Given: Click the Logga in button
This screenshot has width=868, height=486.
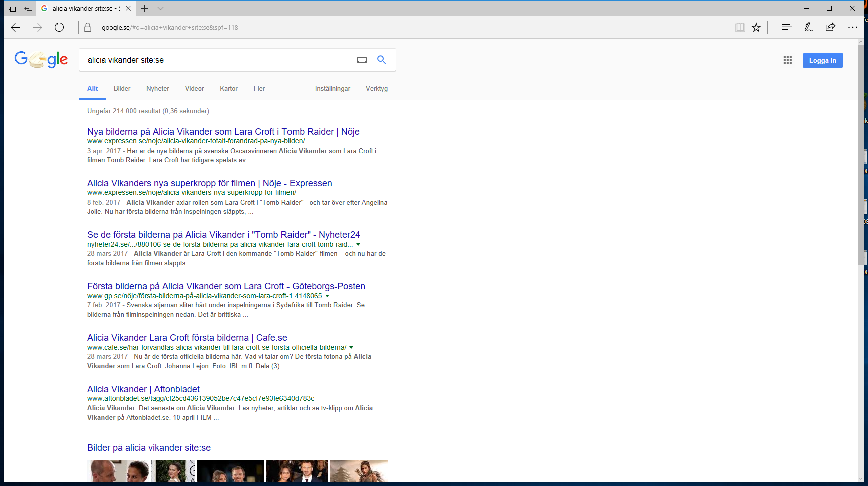Looking at the screenshot, I should [822, 60].
